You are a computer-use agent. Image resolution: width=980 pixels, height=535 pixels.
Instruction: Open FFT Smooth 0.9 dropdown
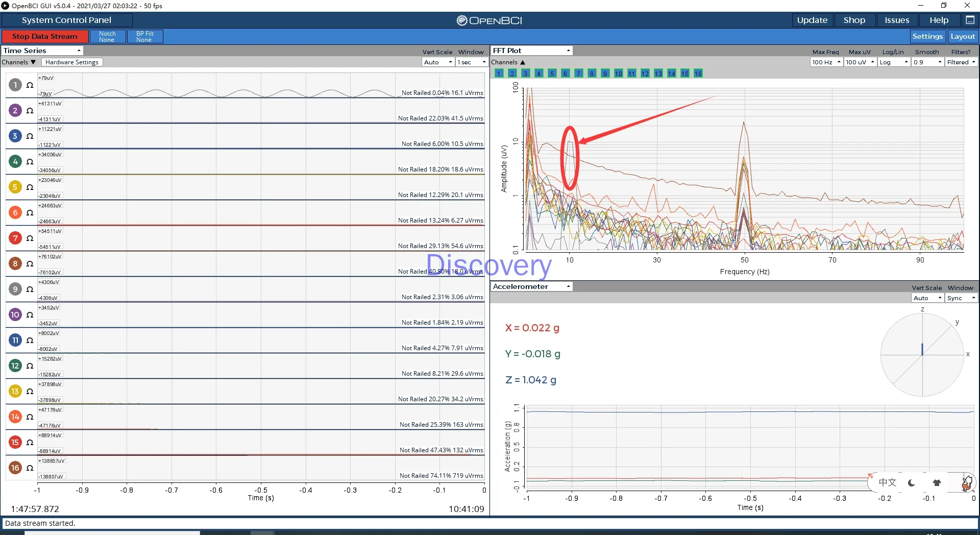pos(927,62)
